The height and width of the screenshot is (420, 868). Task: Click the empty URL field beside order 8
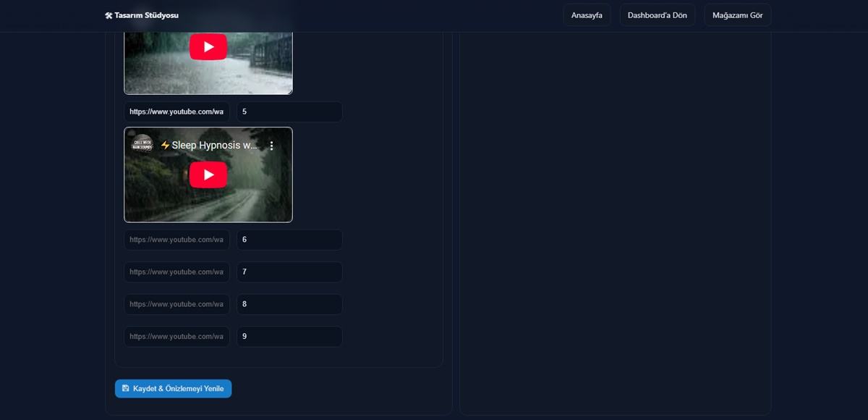pos(176,304)
